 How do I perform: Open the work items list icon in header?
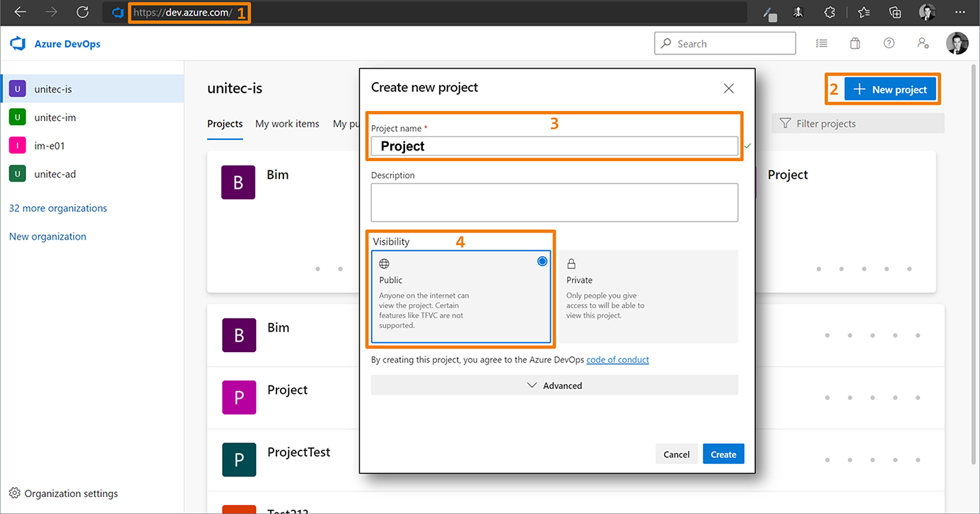click(x=821, y=43)
